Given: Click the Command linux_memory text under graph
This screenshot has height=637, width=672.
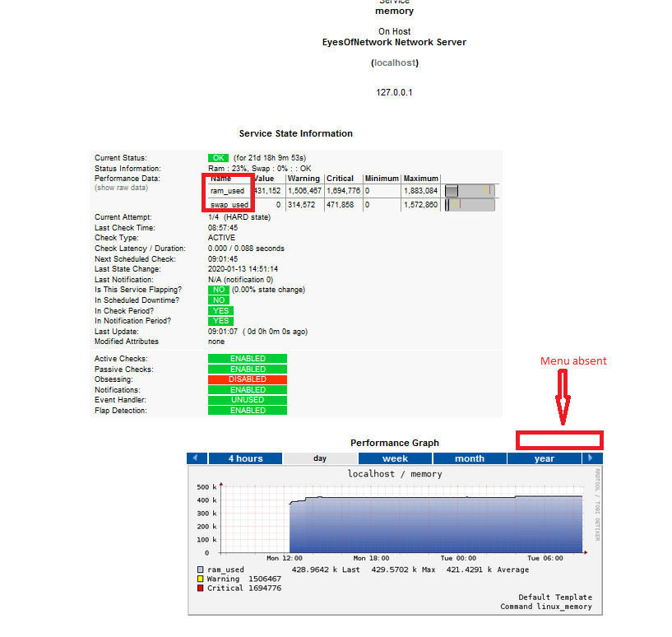Looking at the screenshot, I should 546,607.
